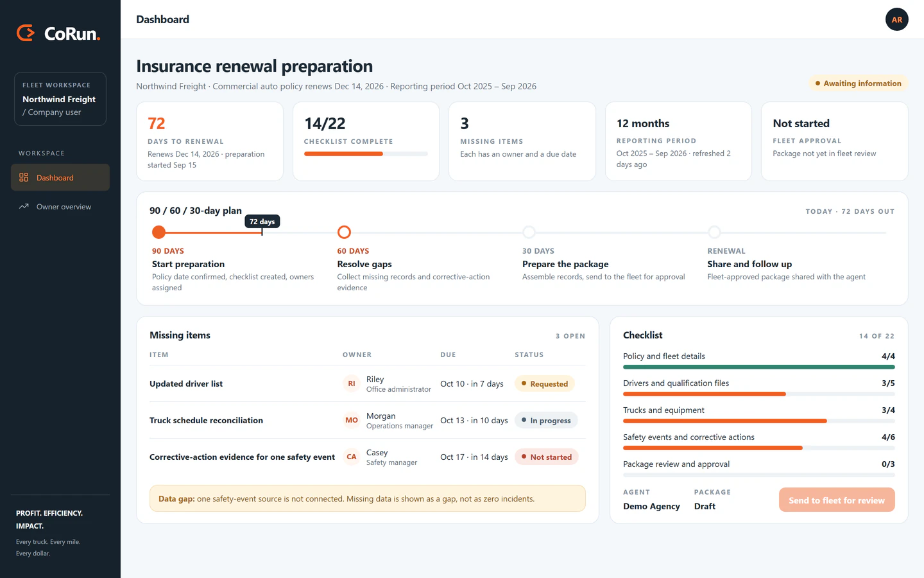Click Trucks and equipment checklist row
The width and height of the screenshot is (924, 578).
759,415
